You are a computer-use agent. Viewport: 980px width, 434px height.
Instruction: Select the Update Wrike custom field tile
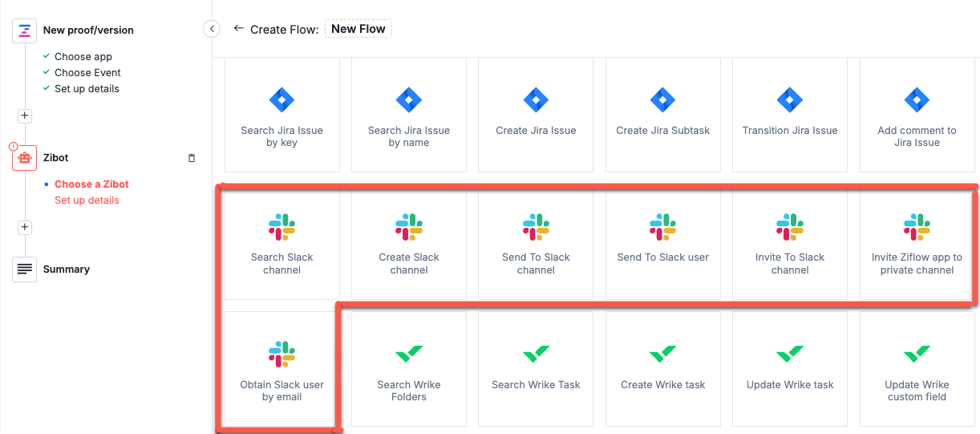(917, 369)
